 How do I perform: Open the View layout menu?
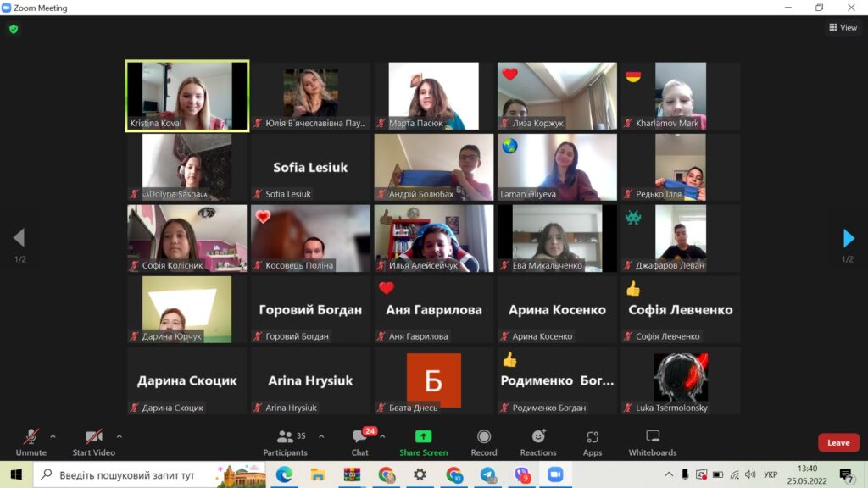[843, 28]
